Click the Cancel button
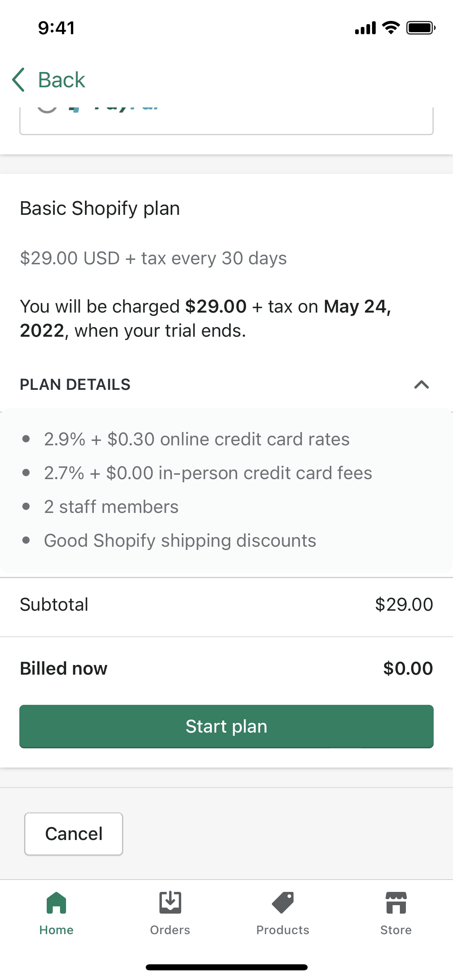 pos(74,834)
